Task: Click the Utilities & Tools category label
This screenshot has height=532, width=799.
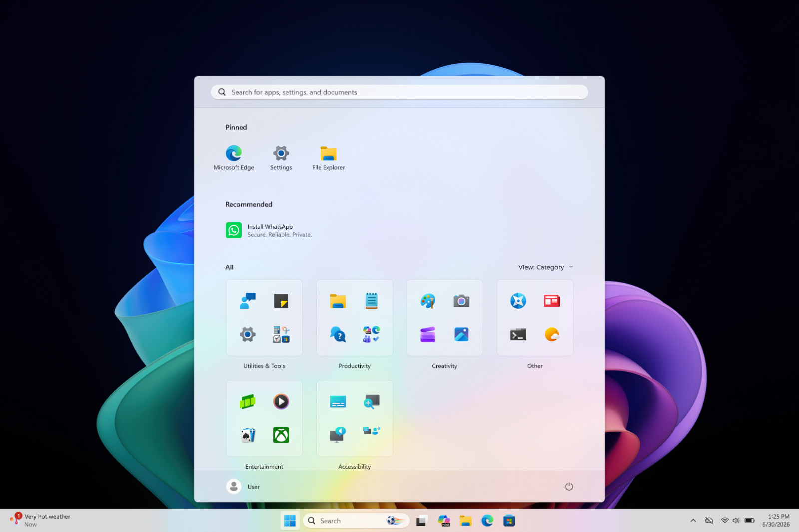Action: click(264, 366)
